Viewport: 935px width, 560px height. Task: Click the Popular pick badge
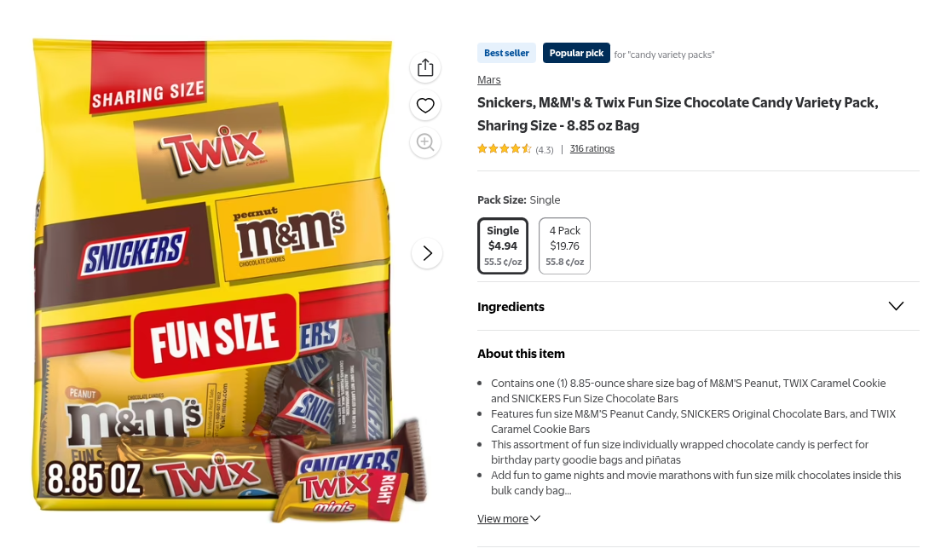coord(576,53)
